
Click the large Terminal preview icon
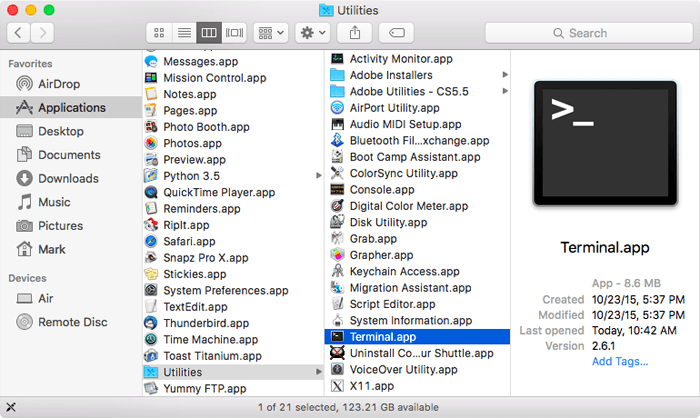[605, 143]
